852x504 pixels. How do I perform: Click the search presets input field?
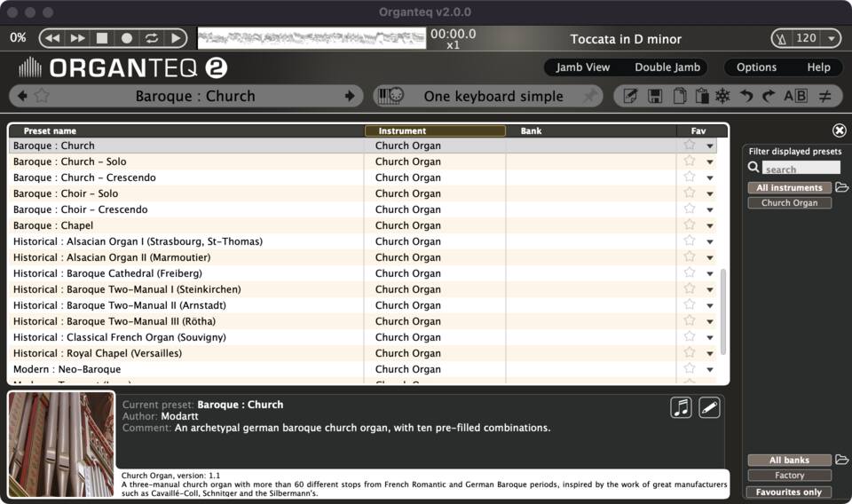[x=801, y=168]
